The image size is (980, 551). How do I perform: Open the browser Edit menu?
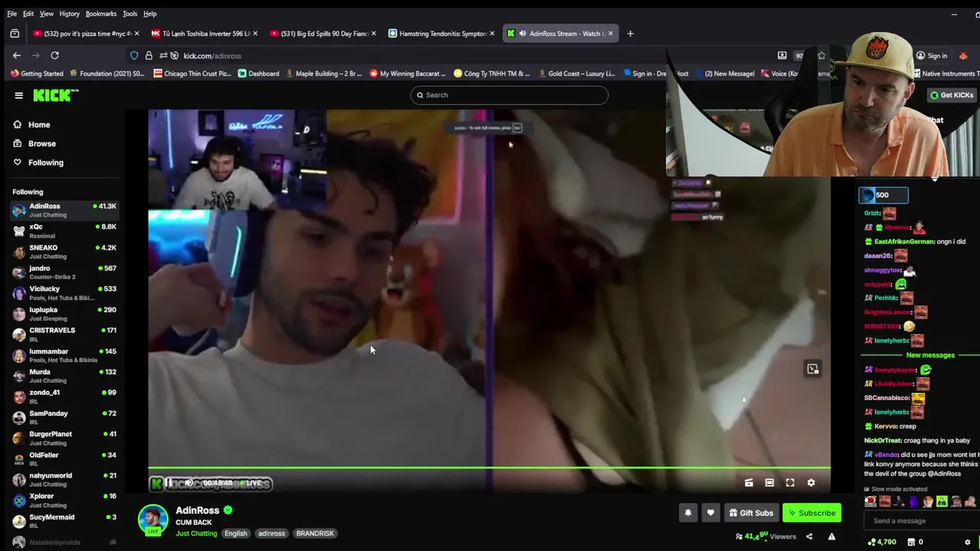click(28, 14)
